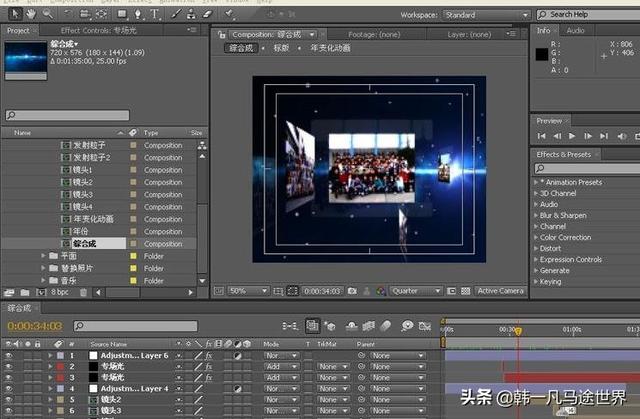The height and width of the screenshot is (419, 640).
Task: Select the Clone Stamp tool
Action: [x=191, y=14]
